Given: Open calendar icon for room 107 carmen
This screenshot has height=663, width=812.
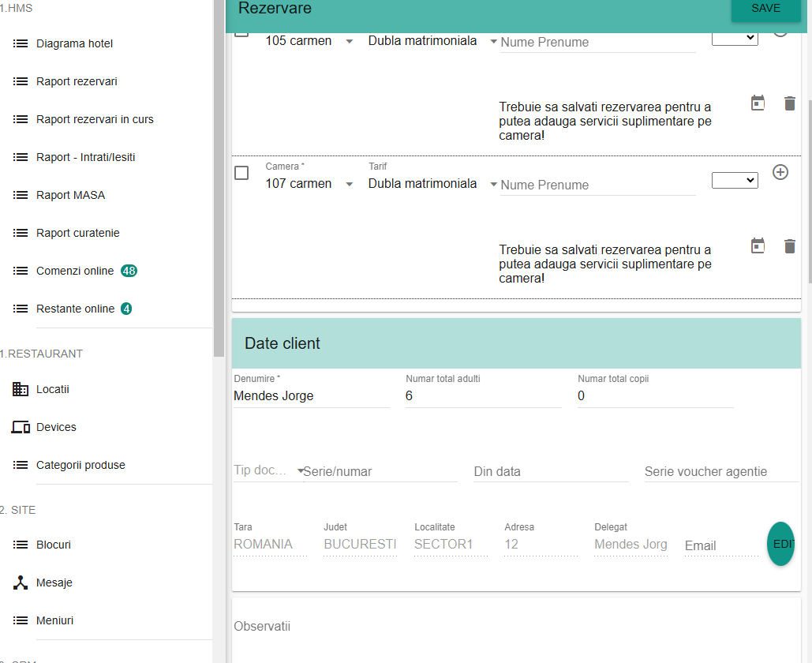Looking at the screenshot, I should pyautogui.click(x=758, y=246).
